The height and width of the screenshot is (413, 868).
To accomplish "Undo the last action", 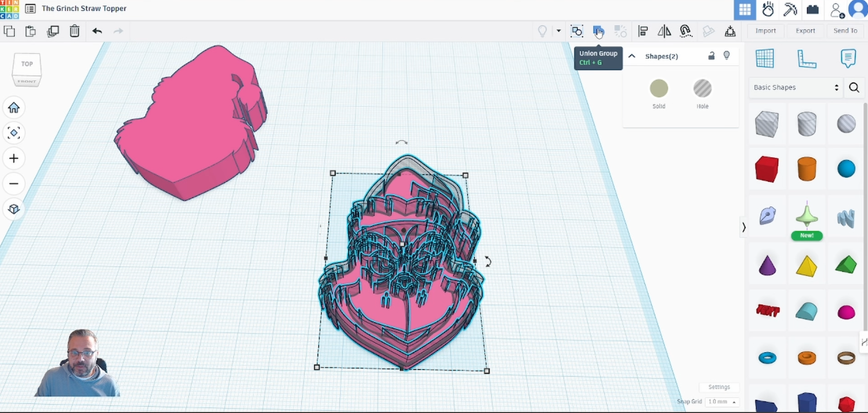I will pyautogui.click(x=97, y=31).
